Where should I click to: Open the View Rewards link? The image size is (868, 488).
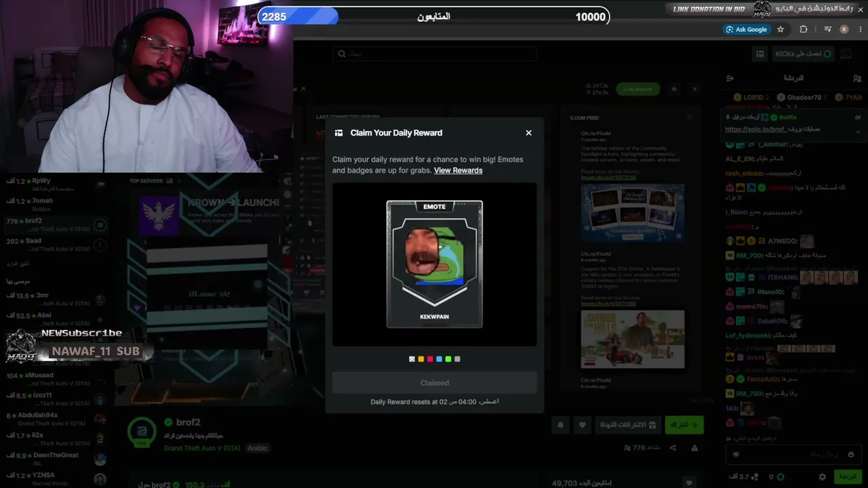pyautogui.click(x=458, y=170)
